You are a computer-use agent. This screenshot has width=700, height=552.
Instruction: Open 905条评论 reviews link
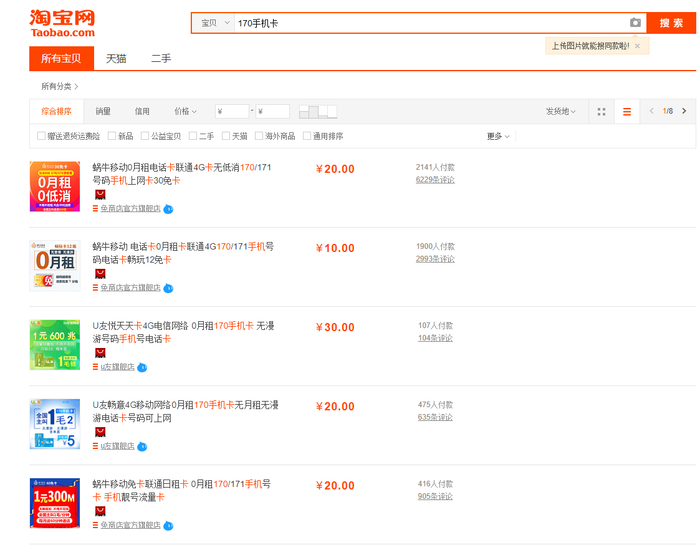coord(435,496)
